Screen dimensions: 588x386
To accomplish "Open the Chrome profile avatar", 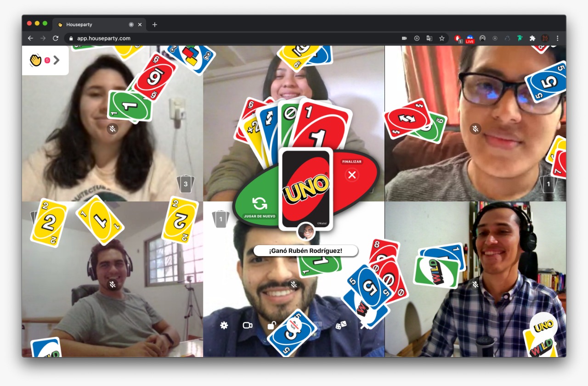I will click(545, 39).
